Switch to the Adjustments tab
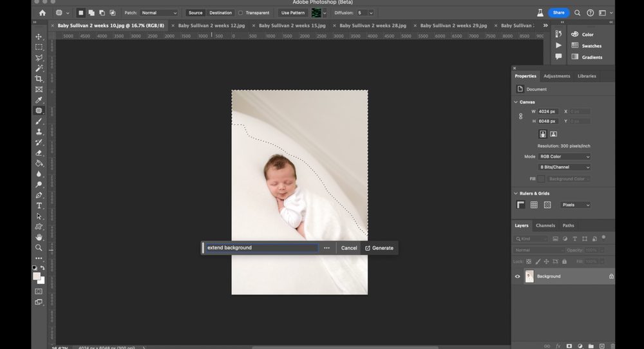The height and width of the screenshot is (349, 644). (x=556, y=76)
